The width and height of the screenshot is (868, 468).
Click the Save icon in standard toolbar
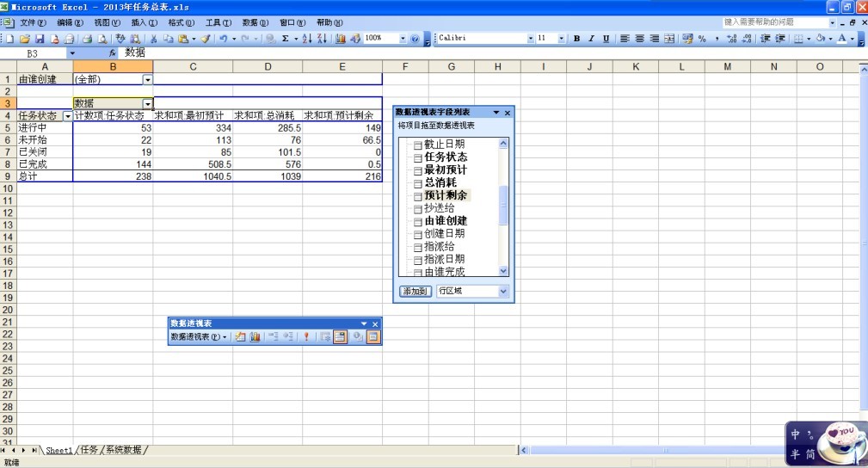40,39
